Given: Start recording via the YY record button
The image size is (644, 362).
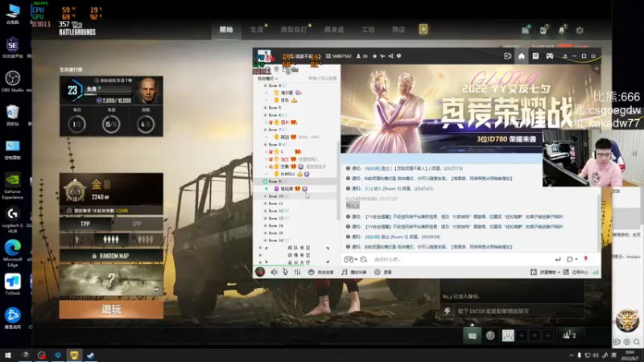Looking at the screenshot, I should pyautogui.click(x=383, y=272).
